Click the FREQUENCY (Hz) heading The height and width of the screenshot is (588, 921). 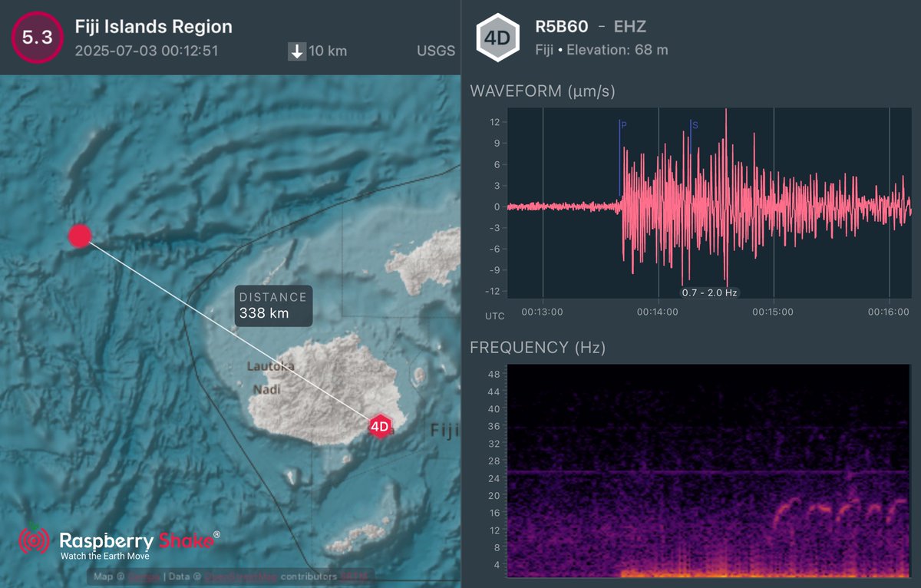(x=538, y=348)
